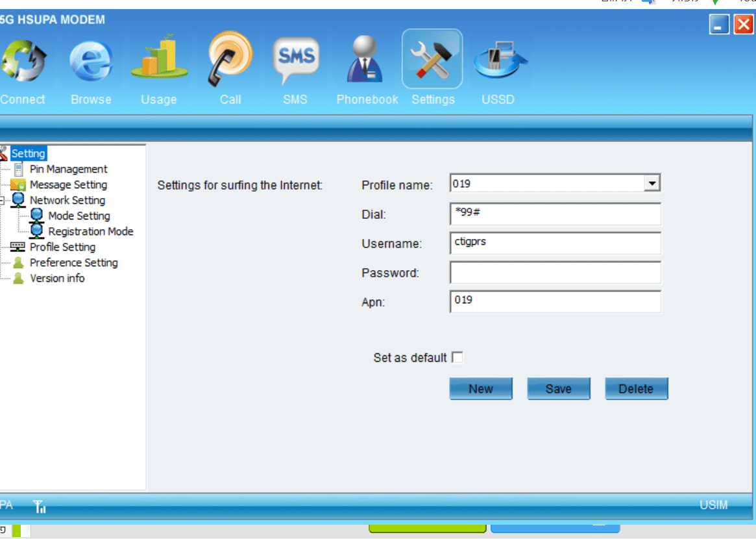Open the Phonebook person icon
Screen dimensions: 756x539
tap(365, 59)
